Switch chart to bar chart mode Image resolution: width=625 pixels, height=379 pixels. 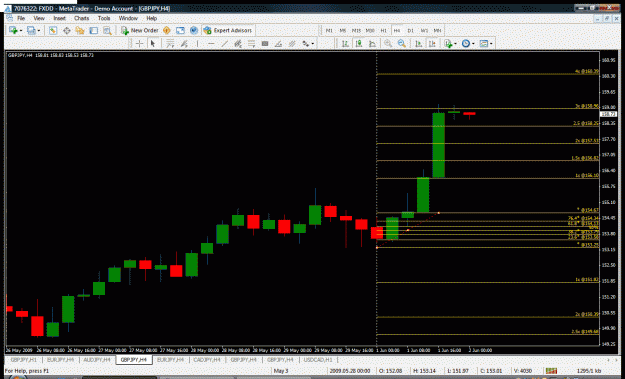345,43
